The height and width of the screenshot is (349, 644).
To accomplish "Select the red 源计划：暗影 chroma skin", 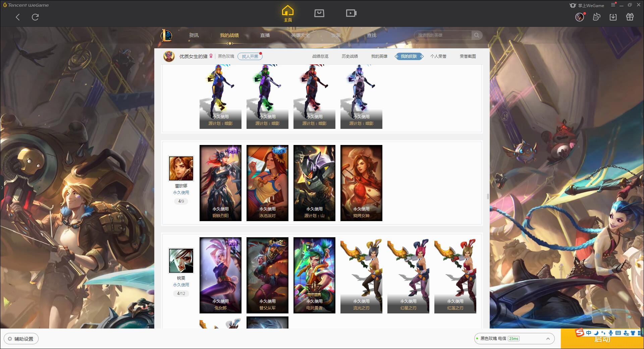I will tap(314, 97).
